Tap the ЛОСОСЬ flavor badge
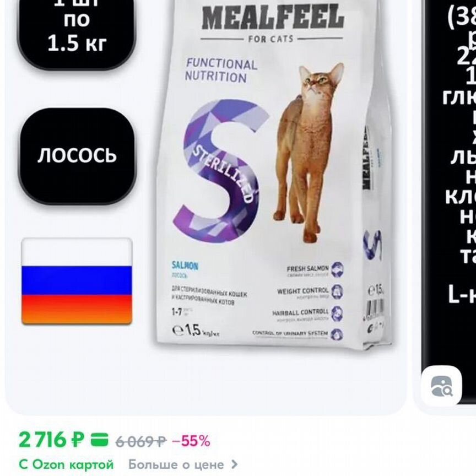The height and width of the screenshot is (476, 476). coord(77,156)
